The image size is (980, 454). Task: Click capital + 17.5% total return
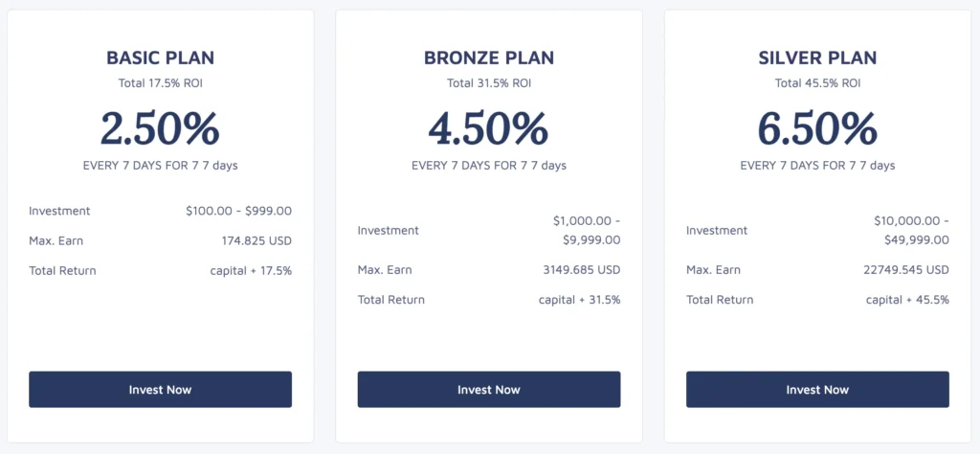[251, 271]
